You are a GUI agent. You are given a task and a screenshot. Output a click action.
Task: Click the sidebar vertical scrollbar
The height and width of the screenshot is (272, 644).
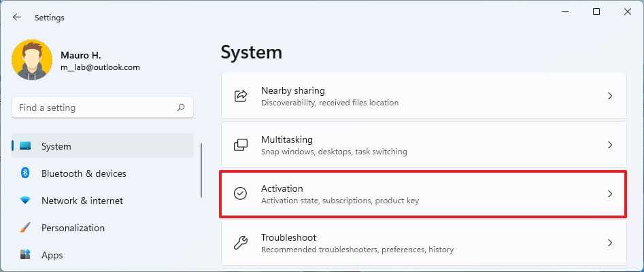click(x=201, y=170)
